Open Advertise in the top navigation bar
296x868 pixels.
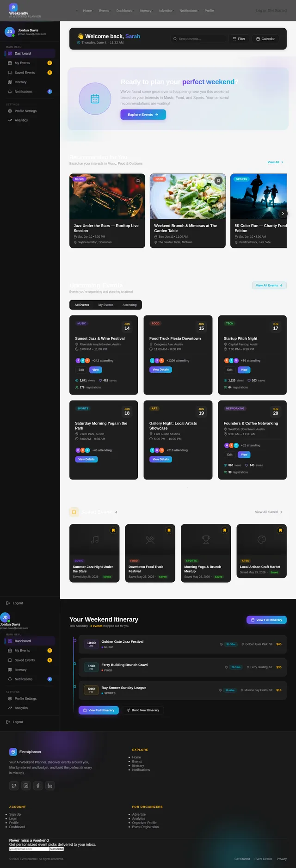(165, 11)
